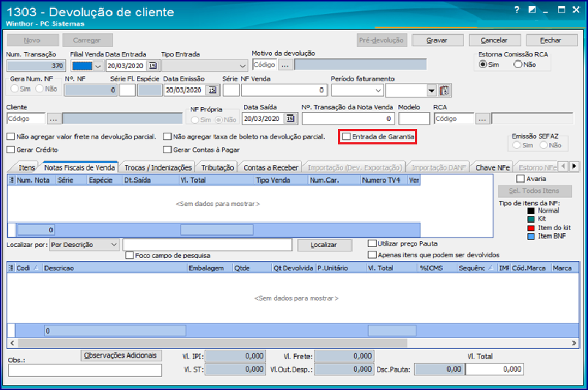Open the Tributação tab

(218, 168)
